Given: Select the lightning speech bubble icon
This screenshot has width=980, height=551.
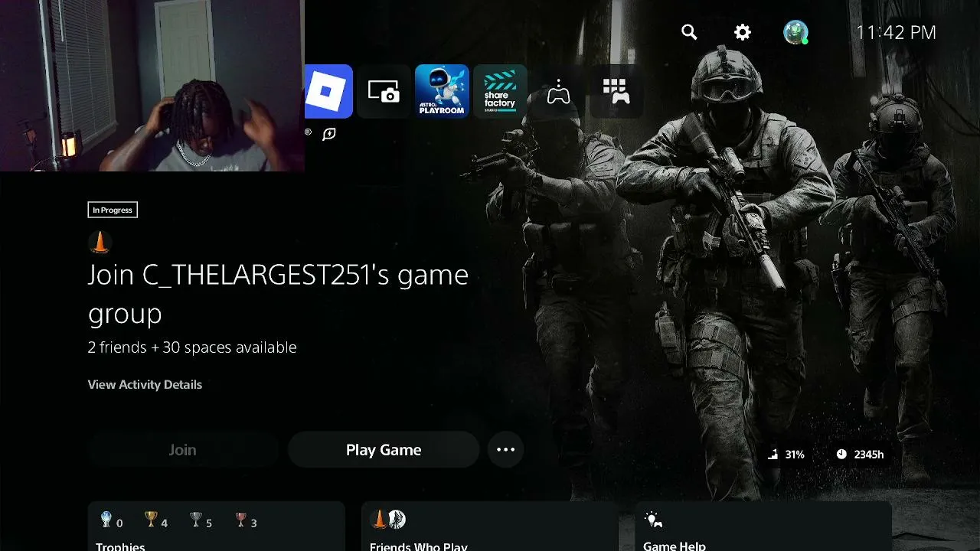Looking at the screenshot, I should [x=329, y=134].
